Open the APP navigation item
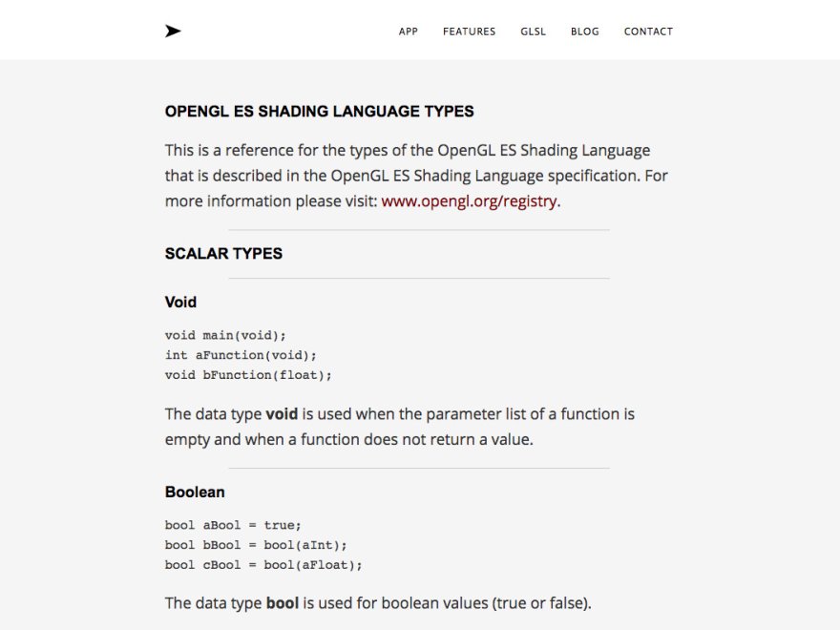Image resolution: width=840 pixels, height=630 pixels. 409,31
